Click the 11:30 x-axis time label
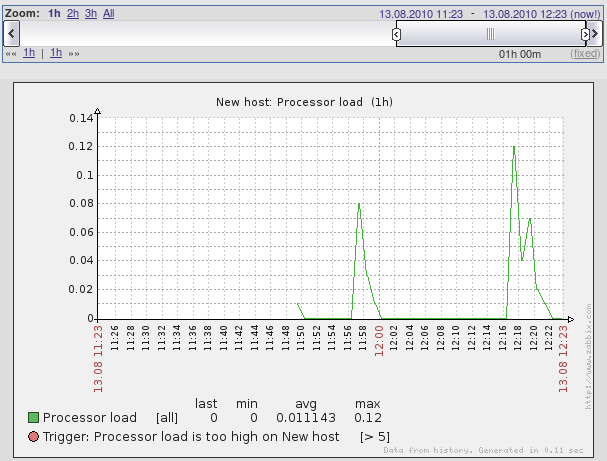The image size is (607, 461). pyautogui.click(x=146, y=338)
